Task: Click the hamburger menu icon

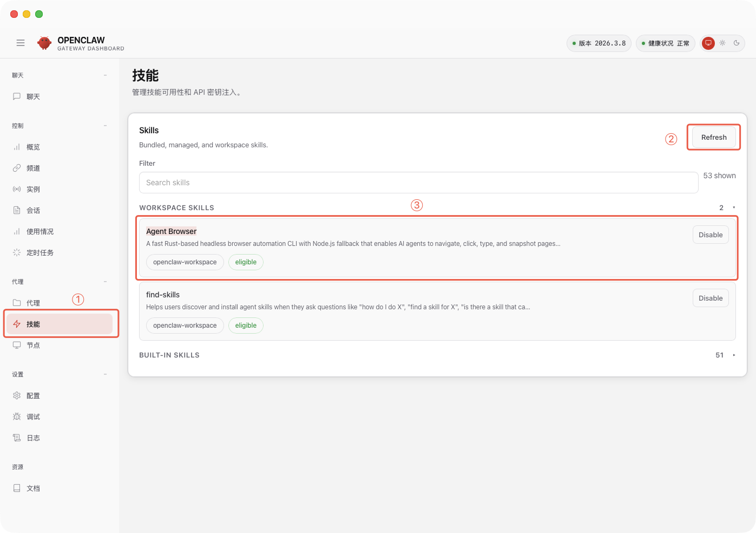Action: (21, 43)
